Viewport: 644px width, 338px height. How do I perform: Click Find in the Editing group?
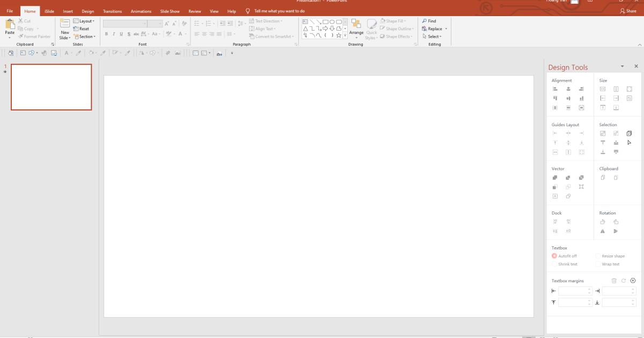coord(430,21)
